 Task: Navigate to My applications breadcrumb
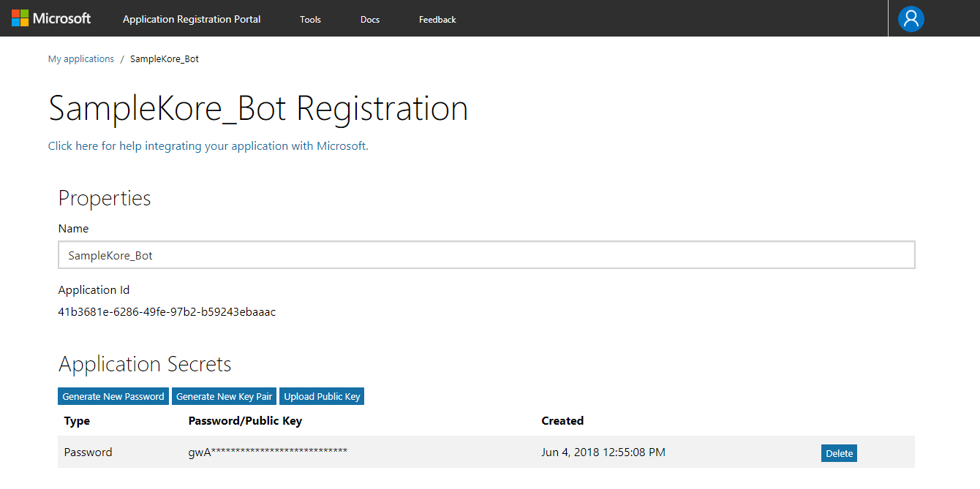[x=81, y=59]
